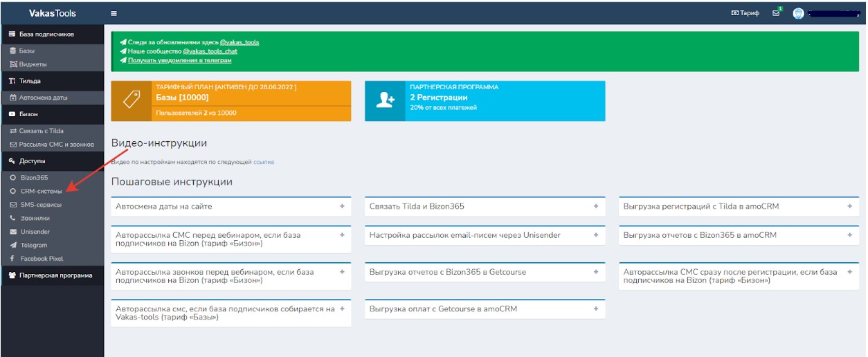Expand "Связать Tilda и Bizon365" instruction
This screenshot has width=868, height=357.
pos(596,206)
